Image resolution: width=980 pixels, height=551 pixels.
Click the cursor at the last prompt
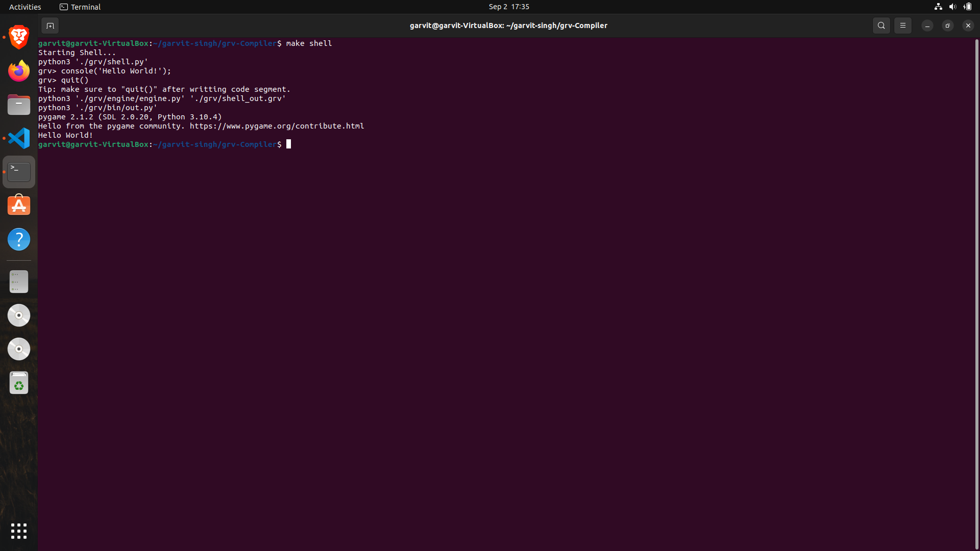pos(288,144)
